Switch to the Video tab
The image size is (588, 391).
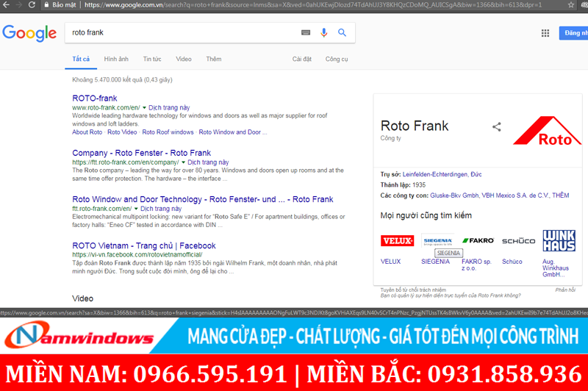[x=183, y=59]
